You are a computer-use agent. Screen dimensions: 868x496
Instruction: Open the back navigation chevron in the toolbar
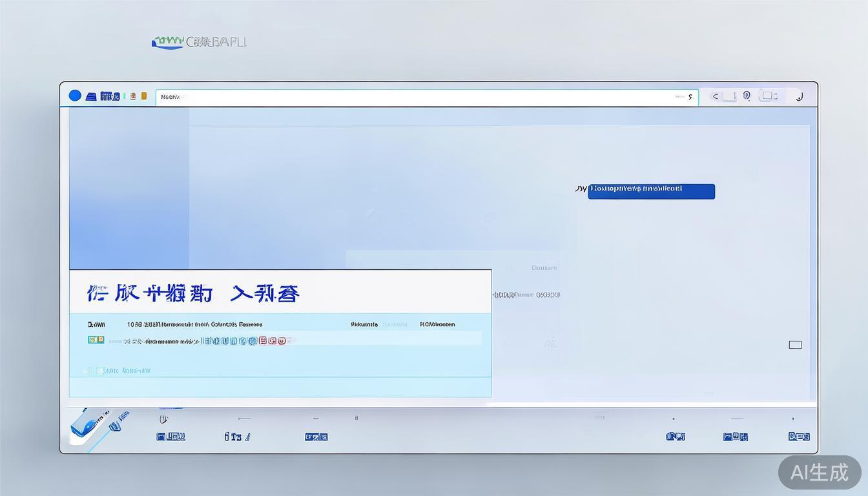click(x=716, y=96)
